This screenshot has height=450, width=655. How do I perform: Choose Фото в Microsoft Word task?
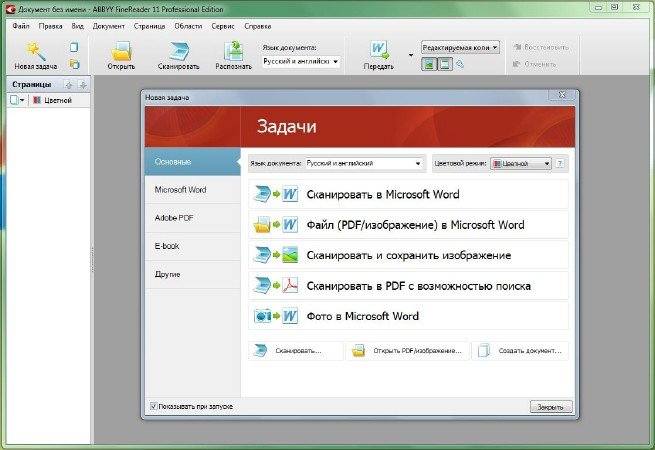click(408, 316)
